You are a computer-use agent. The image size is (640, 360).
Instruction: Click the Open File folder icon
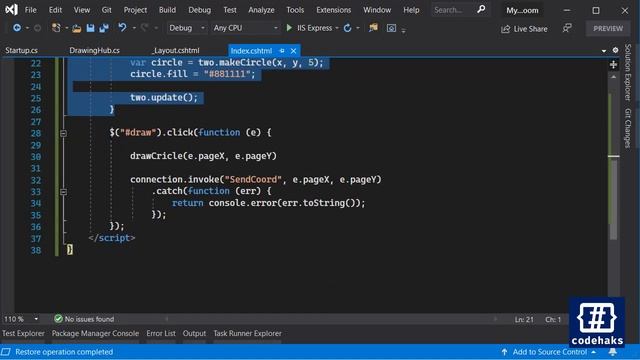tap(76, 28)
